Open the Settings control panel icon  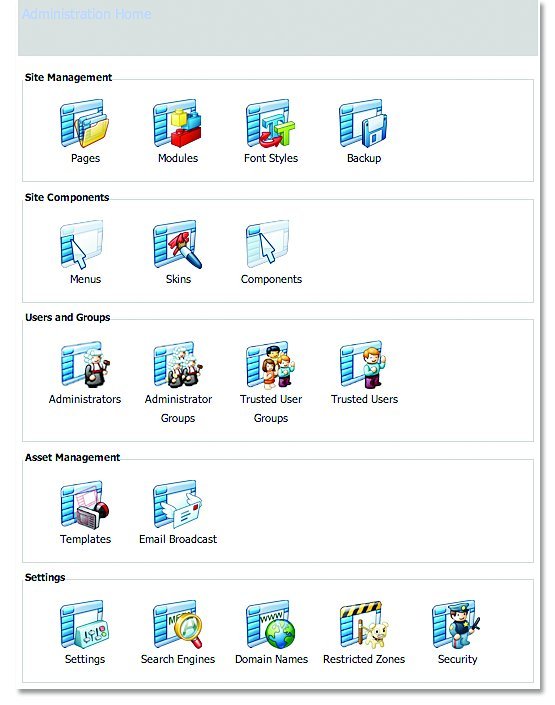coord(85,625)
